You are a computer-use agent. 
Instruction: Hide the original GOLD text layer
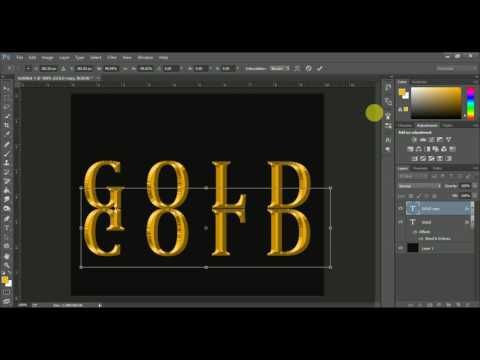401,222
